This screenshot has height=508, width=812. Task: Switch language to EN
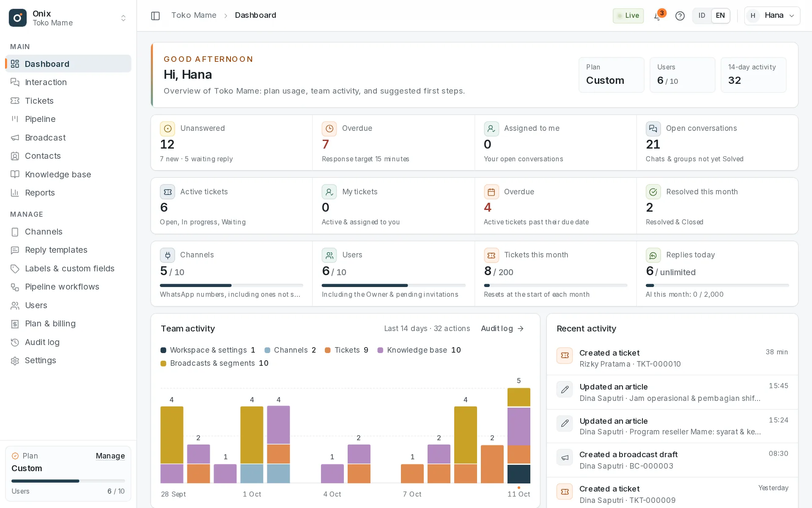(720, 16)
